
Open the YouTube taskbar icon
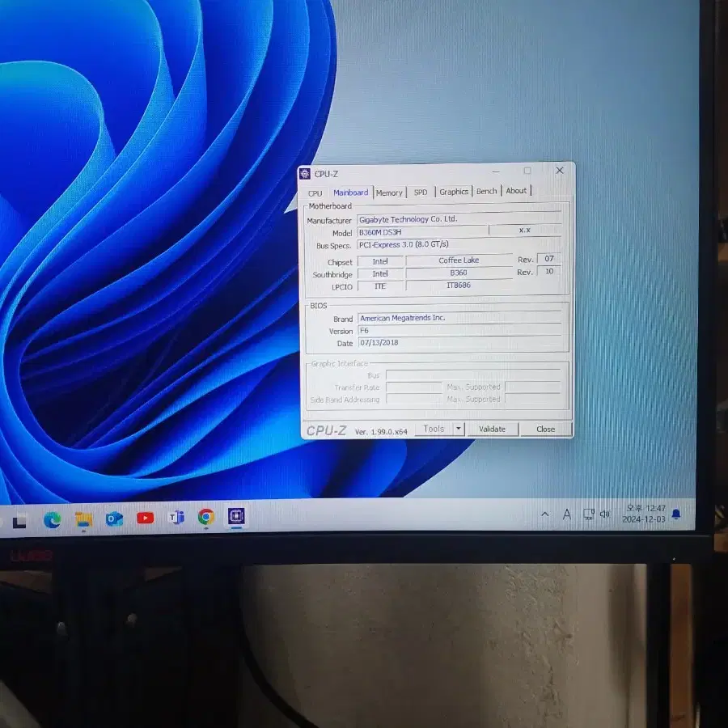pyautogui.click(x=146, y=518)
